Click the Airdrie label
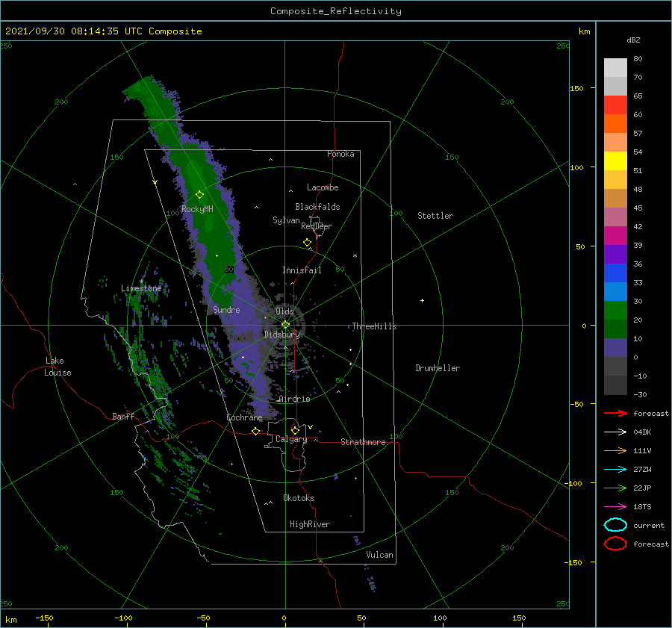The height and width of the screenshot is (628, 672). click(x=294, y=399)
